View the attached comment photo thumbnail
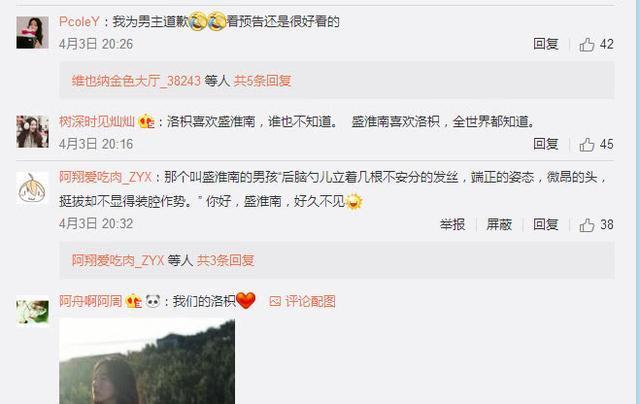Image resolution: width=640 pixels, height=404 pixels. [147, 362]
